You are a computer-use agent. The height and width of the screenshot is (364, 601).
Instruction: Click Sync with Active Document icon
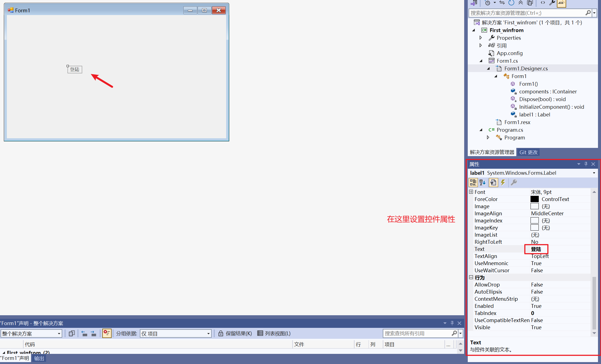[x=502, y=3]
